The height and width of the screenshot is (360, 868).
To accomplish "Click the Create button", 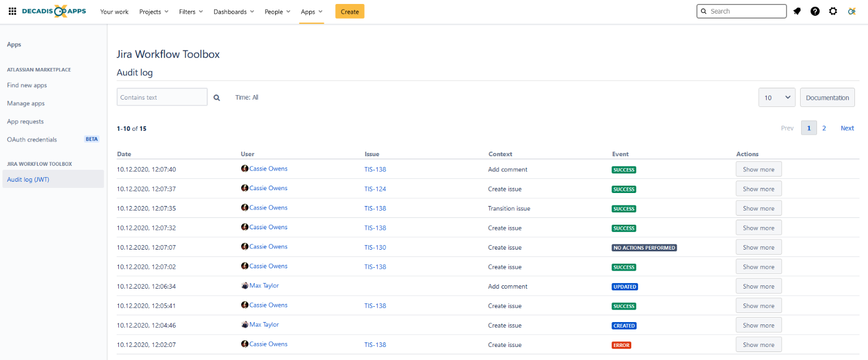I will [x=350, y=11].
